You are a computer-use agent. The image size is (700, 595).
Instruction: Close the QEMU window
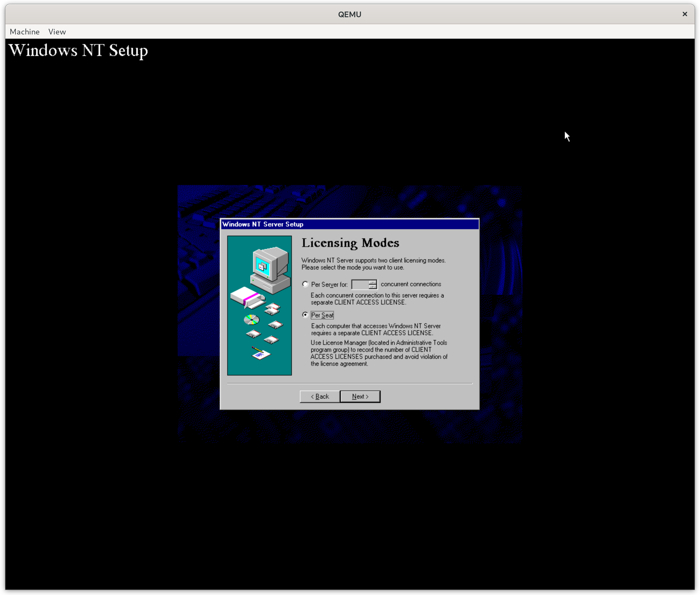tap(684, 14)
